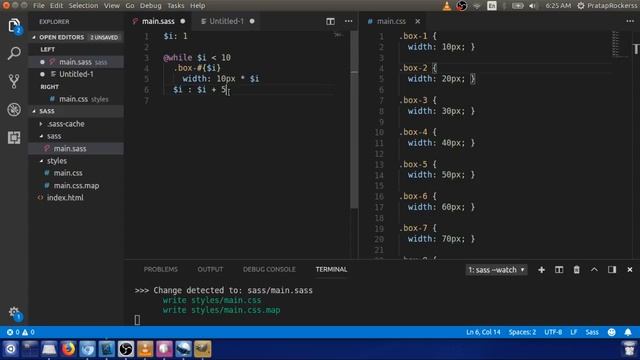Click the battery indicator in top bar
Viewport: 640px width, 360px height.
pos(518,6)
